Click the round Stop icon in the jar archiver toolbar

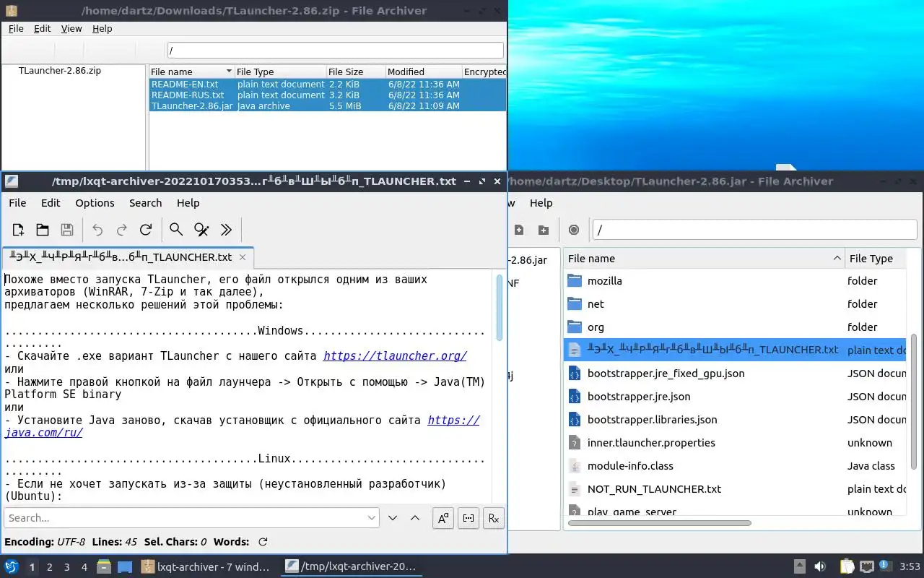pos(574,230)
